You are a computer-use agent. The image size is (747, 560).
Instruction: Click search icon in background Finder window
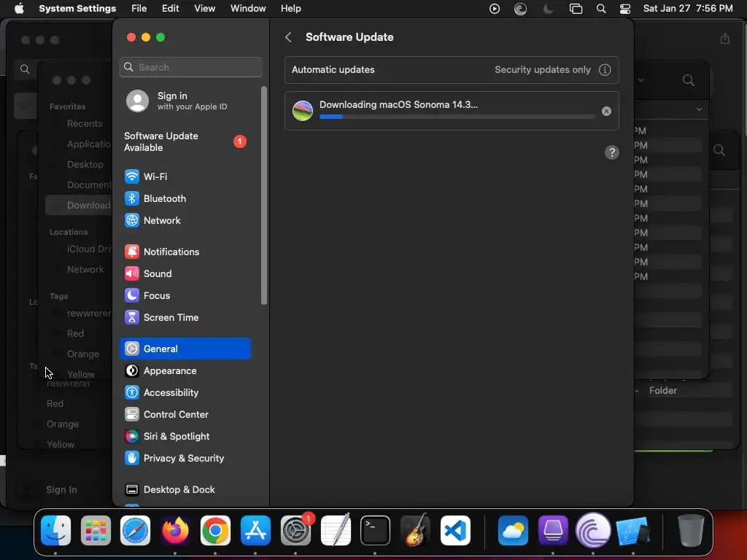[x=688, y=80]
